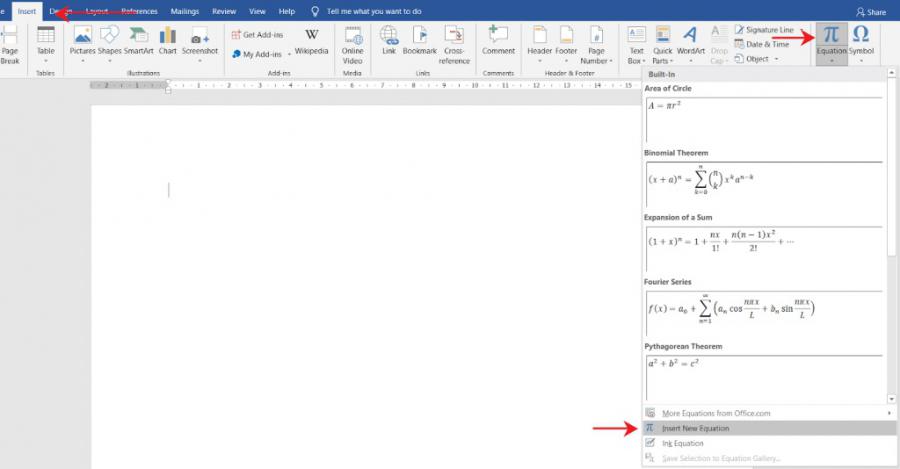Expand the Equation dropdown arrow
Screen dimensions: 900x469
click(x=831, y=61)
